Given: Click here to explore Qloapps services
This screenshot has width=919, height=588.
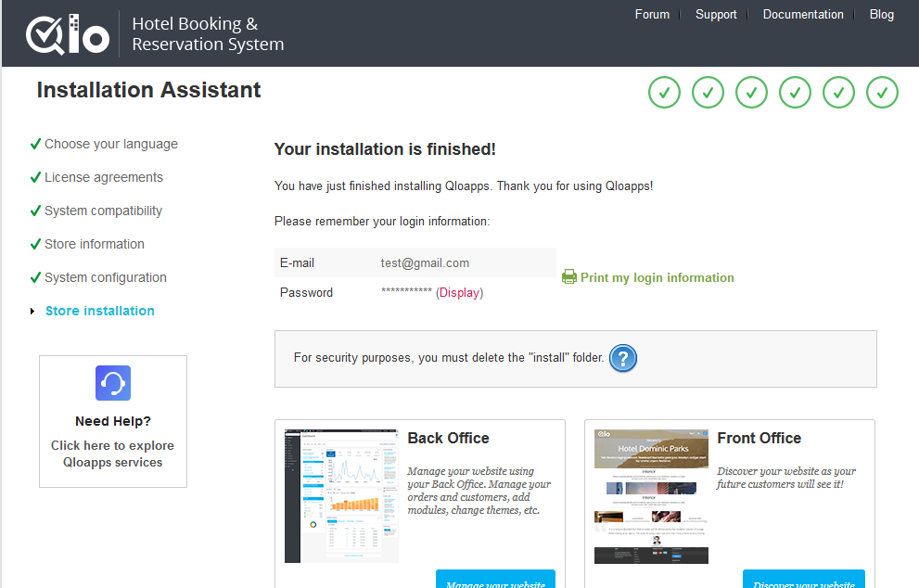Looking at the screenshot, I should 113,454.
